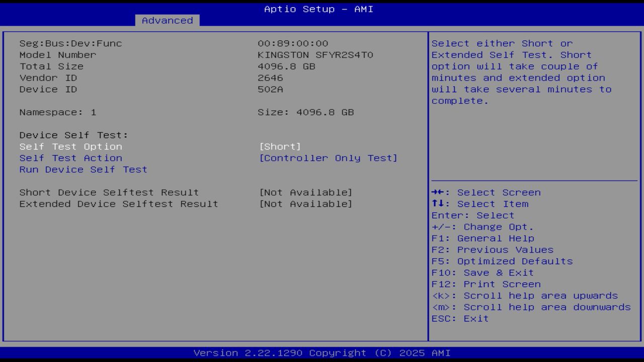The width and height of the screenshot is (644, 362).
Task: Switch to the Advanced tab
Action: (168, 20)
